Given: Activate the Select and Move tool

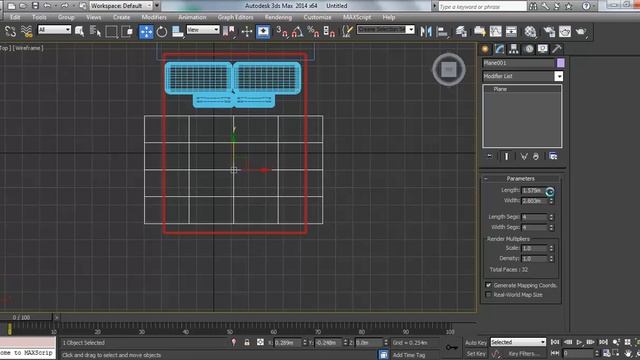Looking at the screenshot, I should click(x=146, y=31).
